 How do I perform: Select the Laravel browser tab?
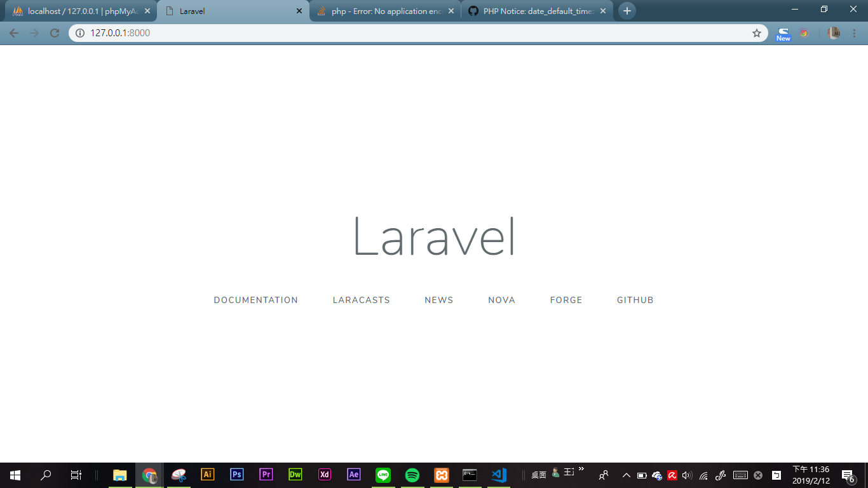click(232, 11)
